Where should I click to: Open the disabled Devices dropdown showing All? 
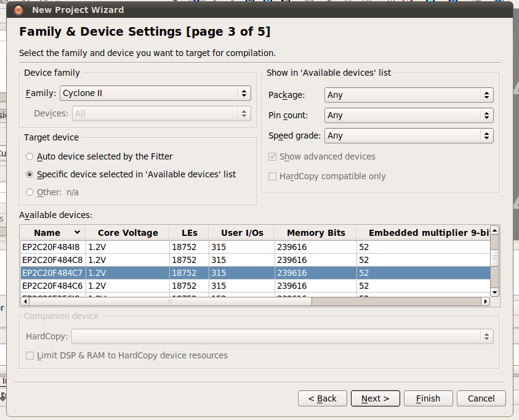coord(161,113)
